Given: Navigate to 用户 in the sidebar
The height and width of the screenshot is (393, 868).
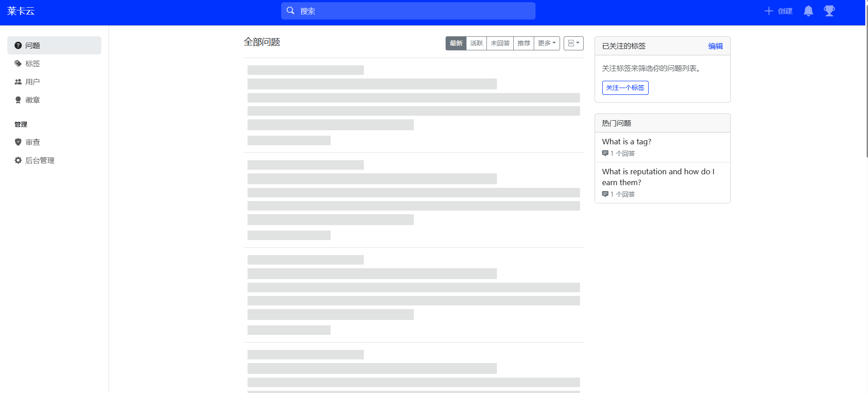Looking at the screenshot, I should (x=54, y=82).
